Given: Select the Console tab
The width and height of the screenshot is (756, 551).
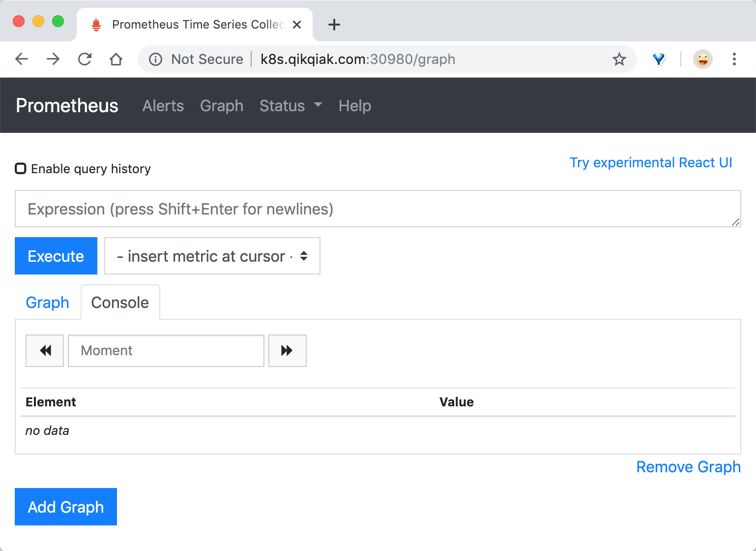Looking at the screenshot, I should [120, 303].
